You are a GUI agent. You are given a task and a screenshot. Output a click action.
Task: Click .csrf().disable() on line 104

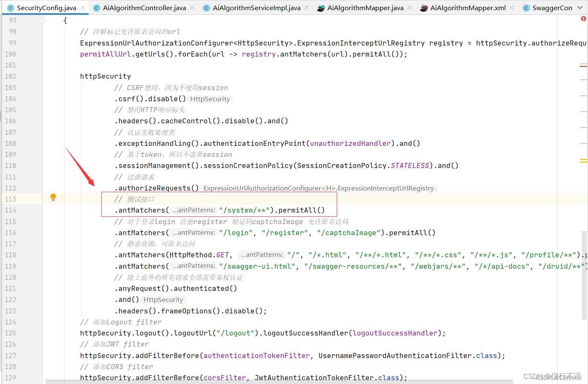tap(150, 99)
